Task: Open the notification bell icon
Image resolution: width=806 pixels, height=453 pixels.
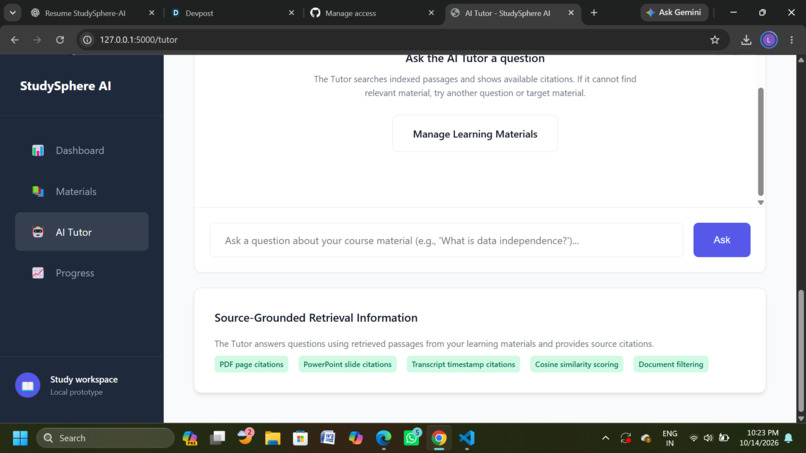Action: click(x=789, y=438)
